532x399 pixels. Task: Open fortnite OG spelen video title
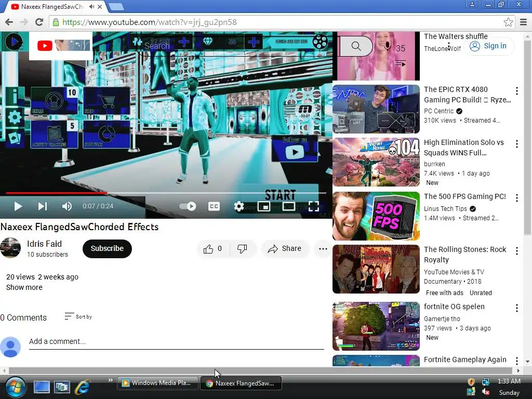(454, 307)
